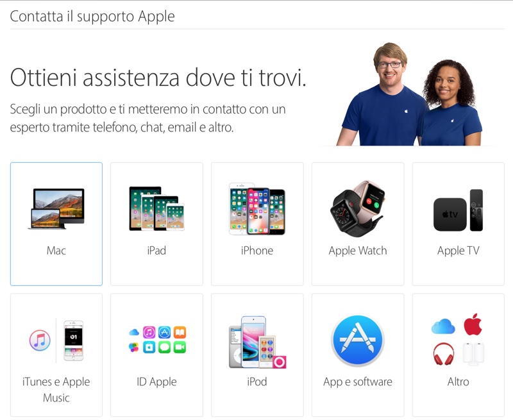
Task: Click the iCloud icon in Altro tile
Action: [x=443, y=326]
